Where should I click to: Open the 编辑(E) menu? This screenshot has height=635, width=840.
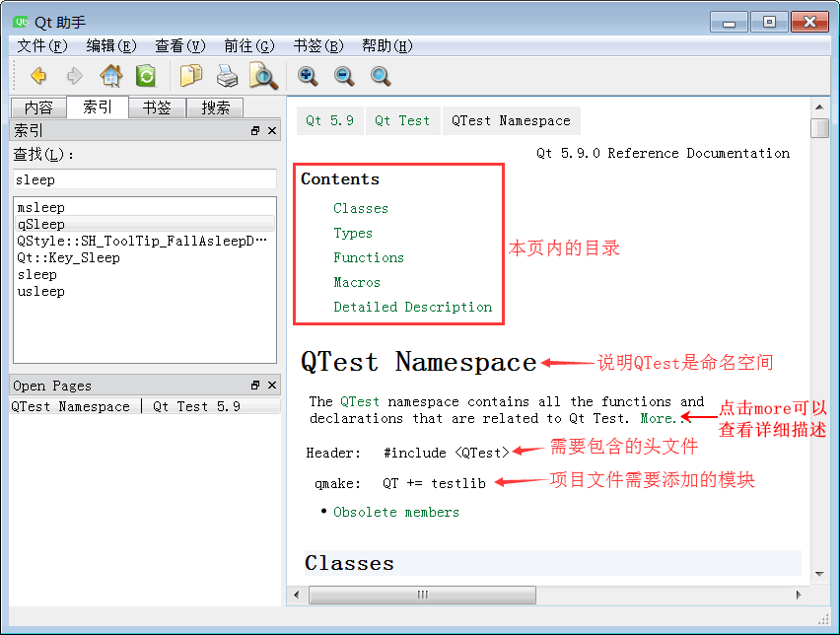click(x=110, y=46)
